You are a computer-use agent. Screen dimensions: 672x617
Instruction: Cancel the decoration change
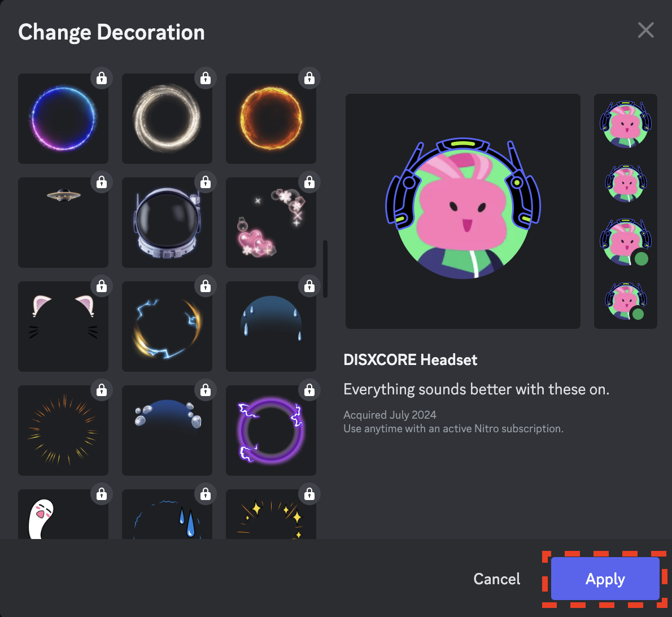point(497,579)
